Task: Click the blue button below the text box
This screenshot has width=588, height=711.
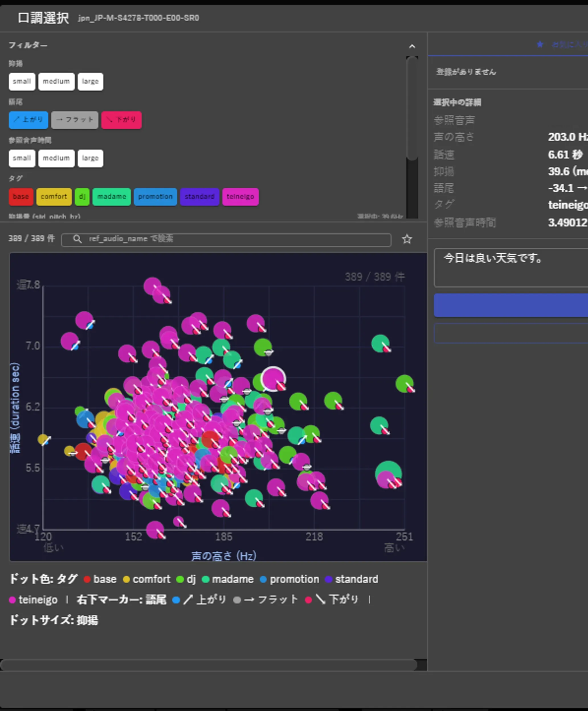Action: (x=511, y=305)
